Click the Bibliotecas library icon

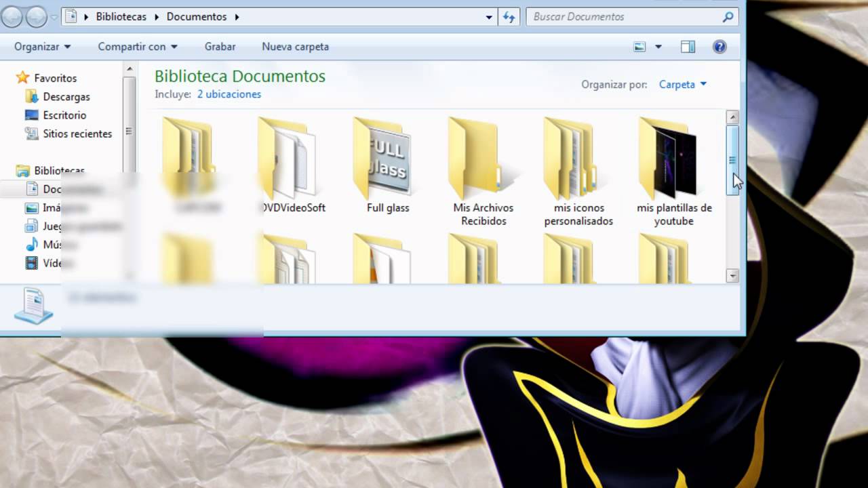coord(23,171)
